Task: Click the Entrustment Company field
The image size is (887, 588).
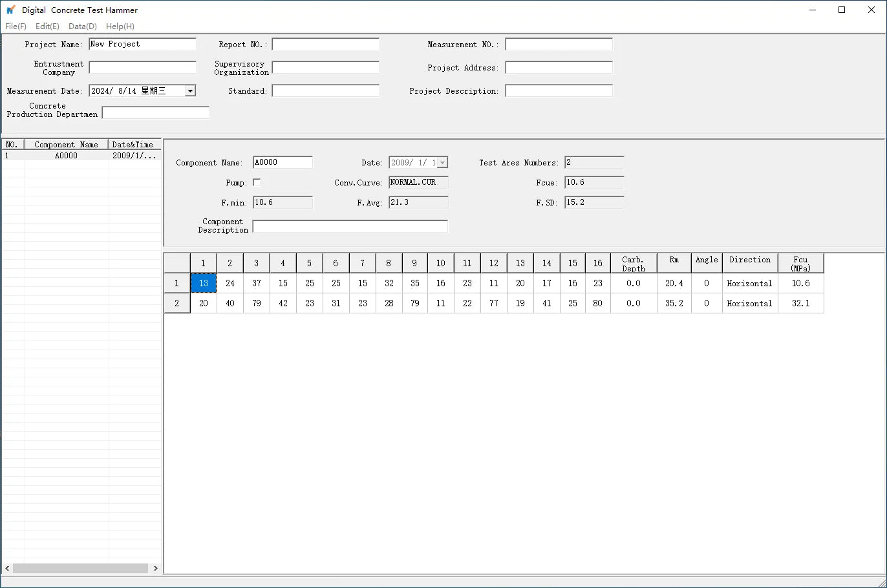Action: pos(143,67)
